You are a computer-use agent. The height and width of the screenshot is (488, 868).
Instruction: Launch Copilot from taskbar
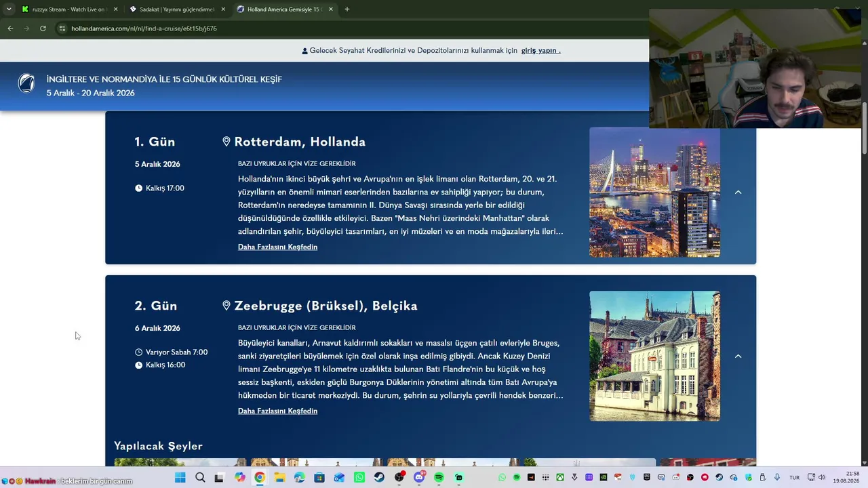[240, 478]
